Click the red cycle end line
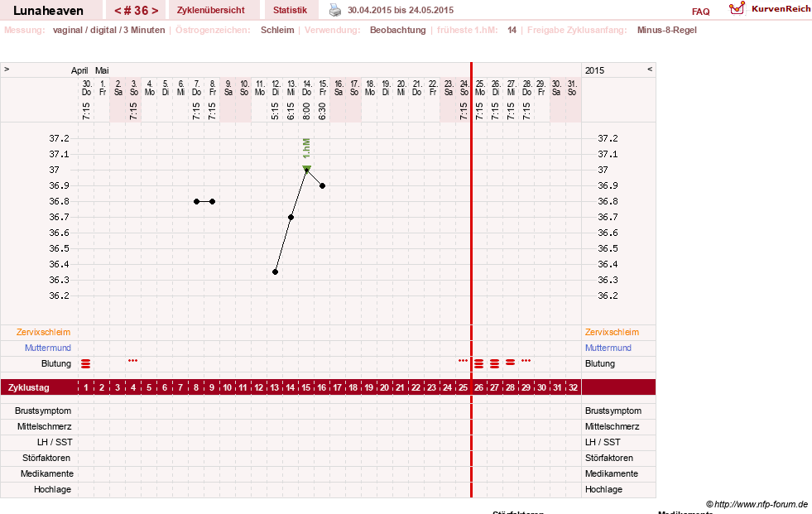This screenshot has width=812, height=514. (471, 280)
